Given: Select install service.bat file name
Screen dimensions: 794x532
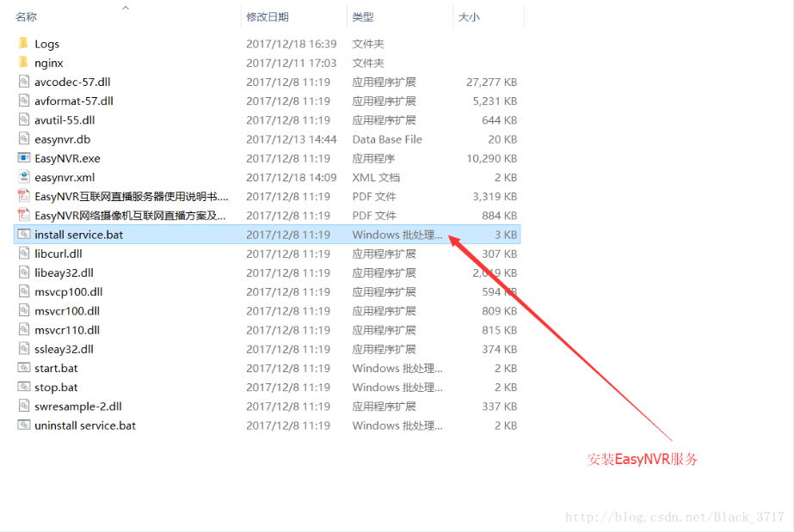Looking at the screenshot, I should [78, 235].
